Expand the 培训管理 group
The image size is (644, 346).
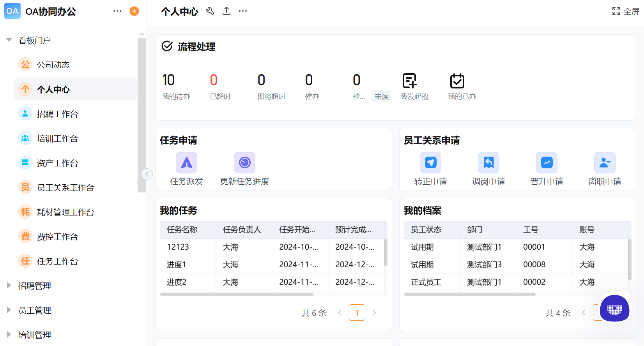pyautogui.click(x=9, y=335)
